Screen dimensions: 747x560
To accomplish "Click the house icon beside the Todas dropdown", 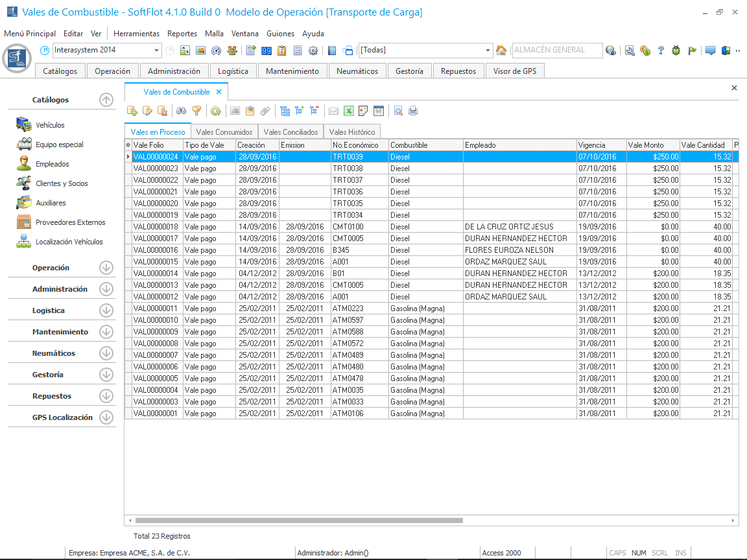I will 501,51.
